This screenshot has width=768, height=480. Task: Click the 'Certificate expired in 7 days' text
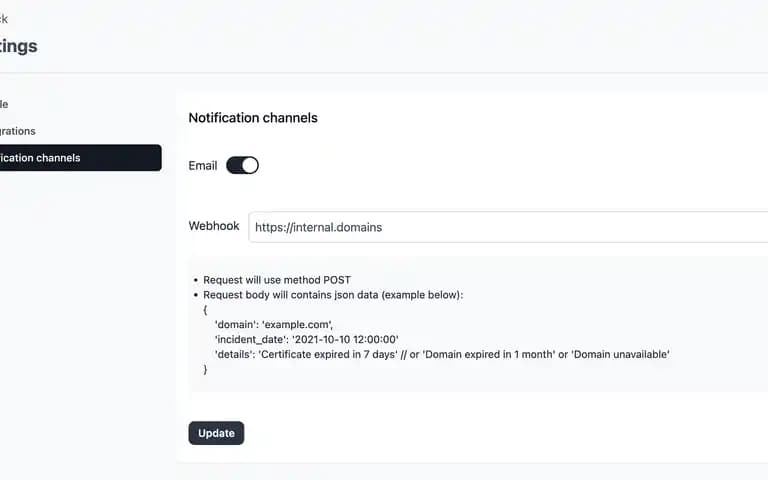328,354
